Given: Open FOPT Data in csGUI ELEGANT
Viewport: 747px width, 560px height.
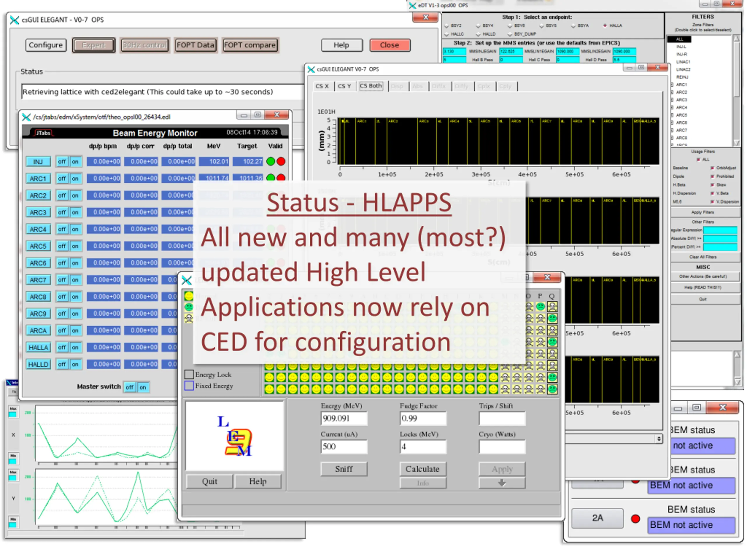Looking at the screenshot, I should pos(196,45).
